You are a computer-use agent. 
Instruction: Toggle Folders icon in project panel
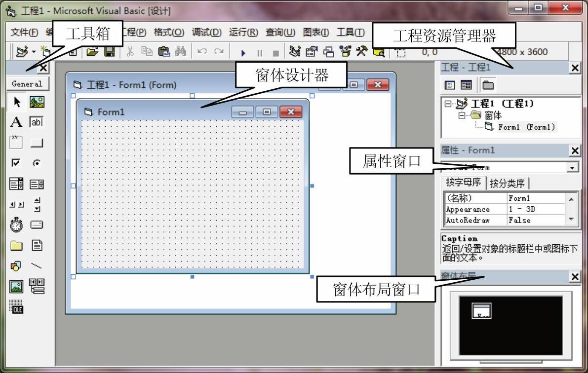(x=488, y=85)
